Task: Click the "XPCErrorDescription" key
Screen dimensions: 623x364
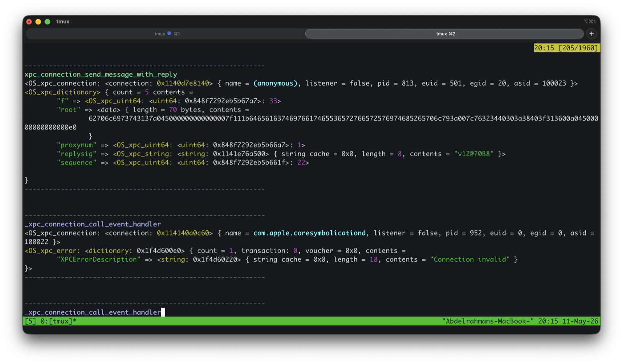Action: (x=99, y=259)
